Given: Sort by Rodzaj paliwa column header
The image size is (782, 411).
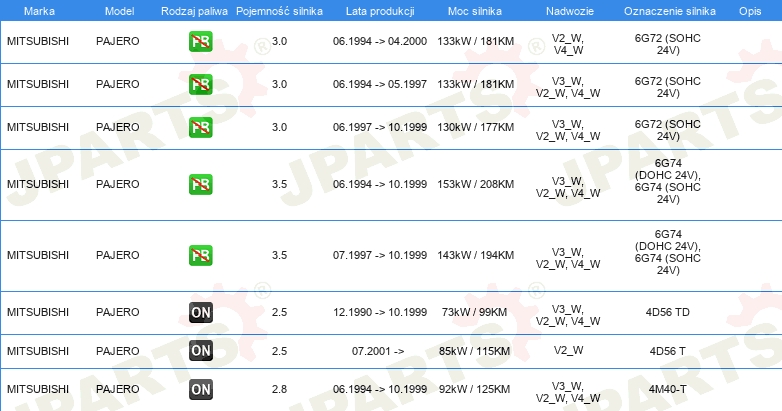Looking at the screenshot, I should pos(194,11).
